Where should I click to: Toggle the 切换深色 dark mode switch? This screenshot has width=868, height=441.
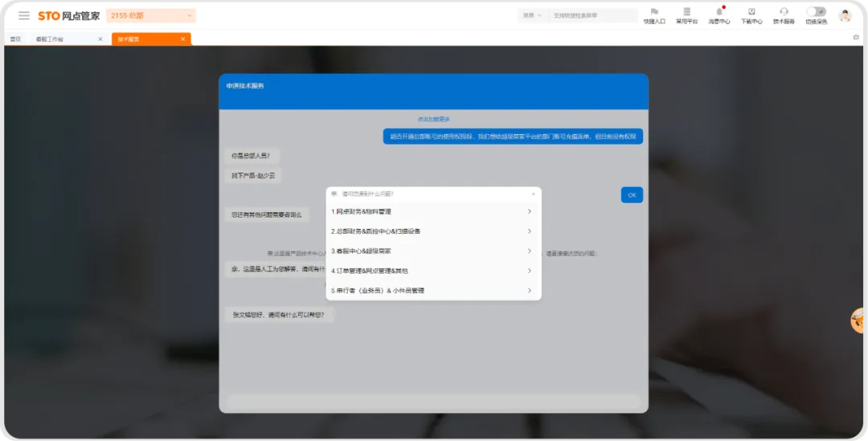tap(816, 11)
